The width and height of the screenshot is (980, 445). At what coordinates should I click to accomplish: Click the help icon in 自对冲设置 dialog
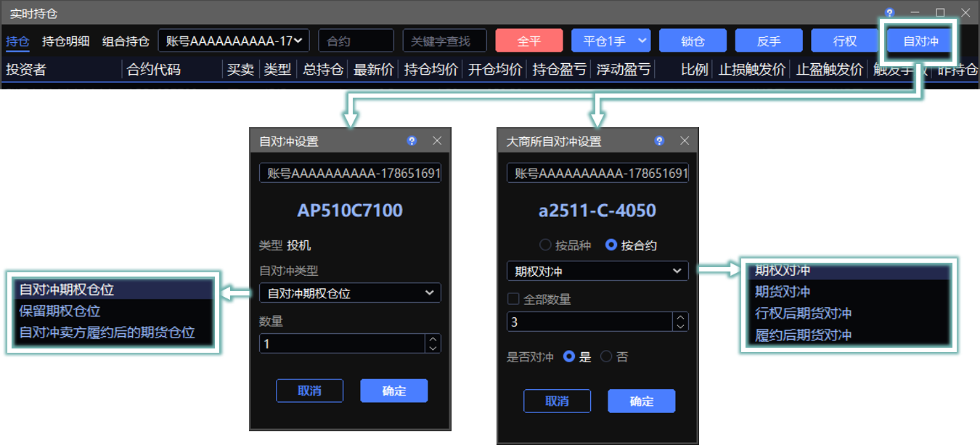412,141
